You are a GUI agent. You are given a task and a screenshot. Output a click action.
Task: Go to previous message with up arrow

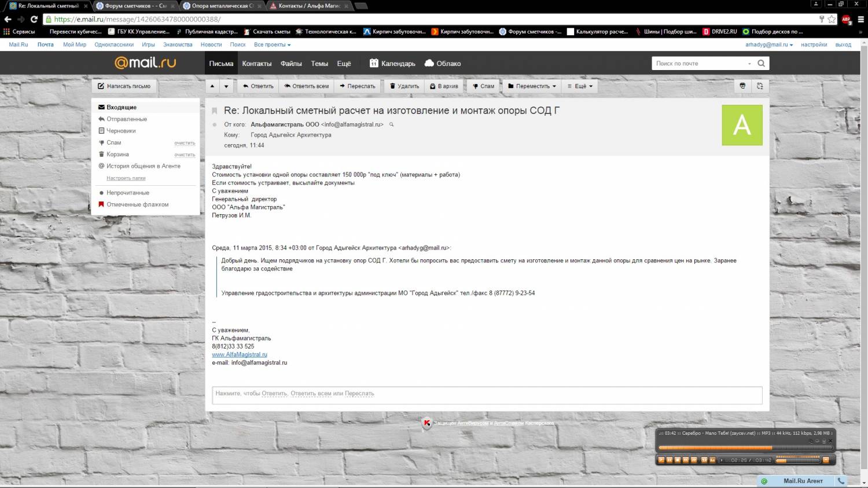(x=212, y=86)
